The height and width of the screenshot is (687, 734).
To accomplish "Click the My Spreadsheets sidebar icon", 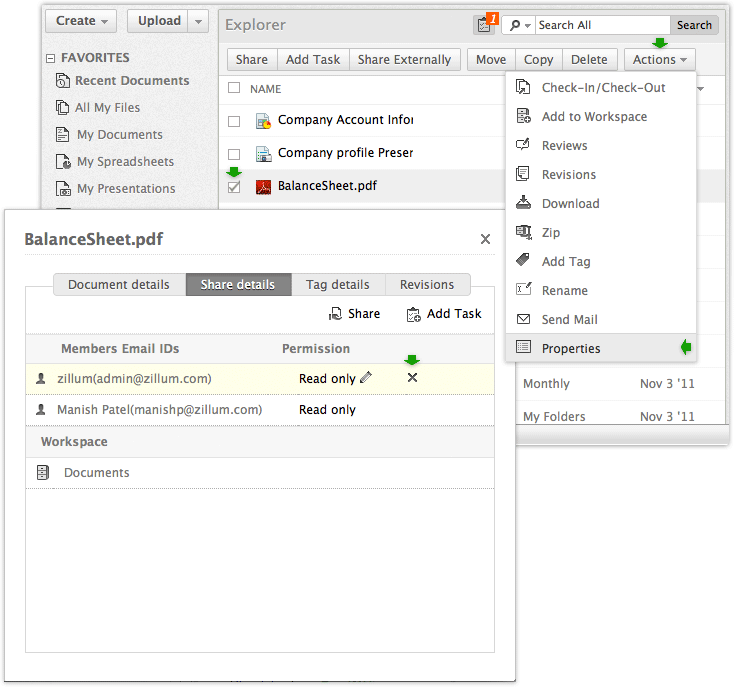I will [63, 161].
